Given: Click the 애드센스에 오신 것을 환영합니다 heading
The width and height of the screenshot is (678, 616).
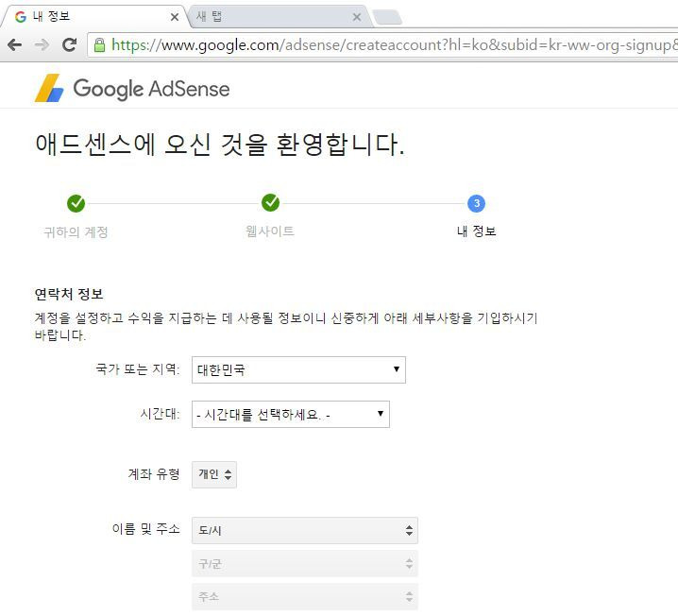Looking at the screenshot, I should point(220,145).
